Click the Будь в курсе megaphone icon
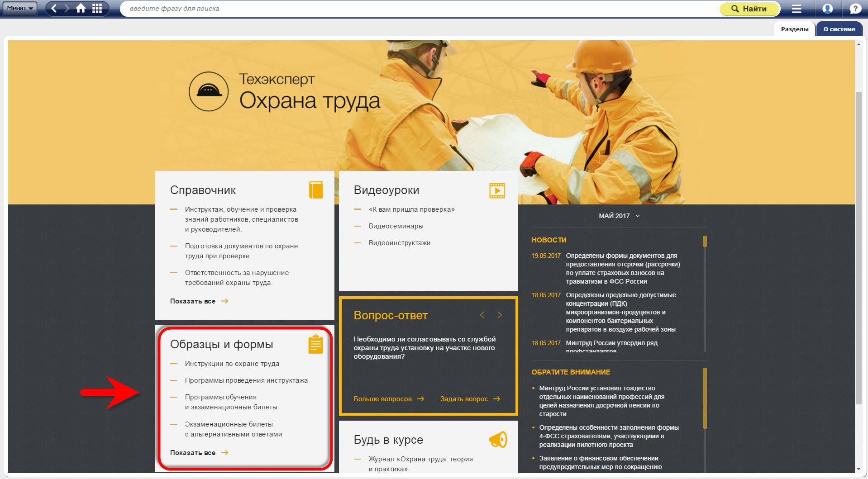Screen dimensions: 868x479 (498, 440)
